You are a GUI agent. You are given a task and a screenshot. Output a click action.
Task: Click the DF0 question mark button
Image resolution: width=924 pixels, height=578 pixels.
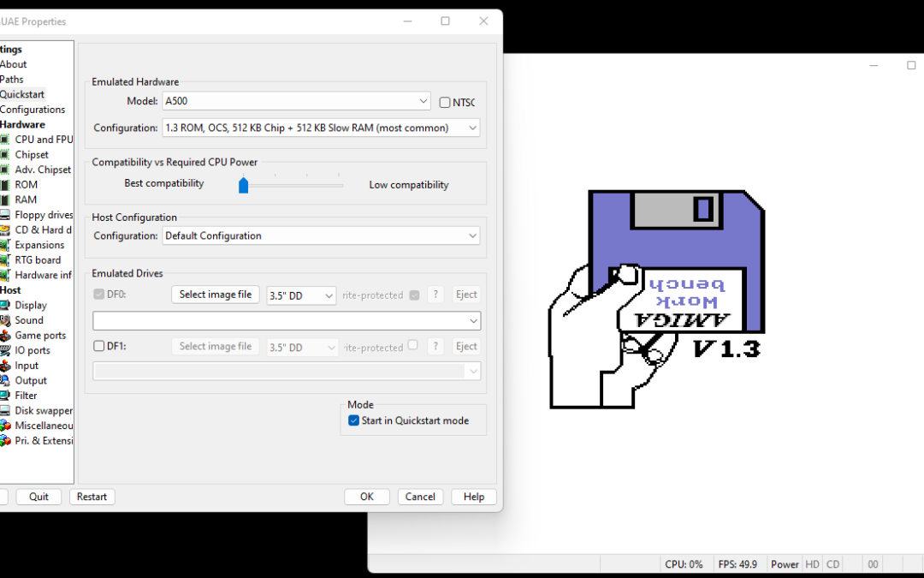point(435,295)
